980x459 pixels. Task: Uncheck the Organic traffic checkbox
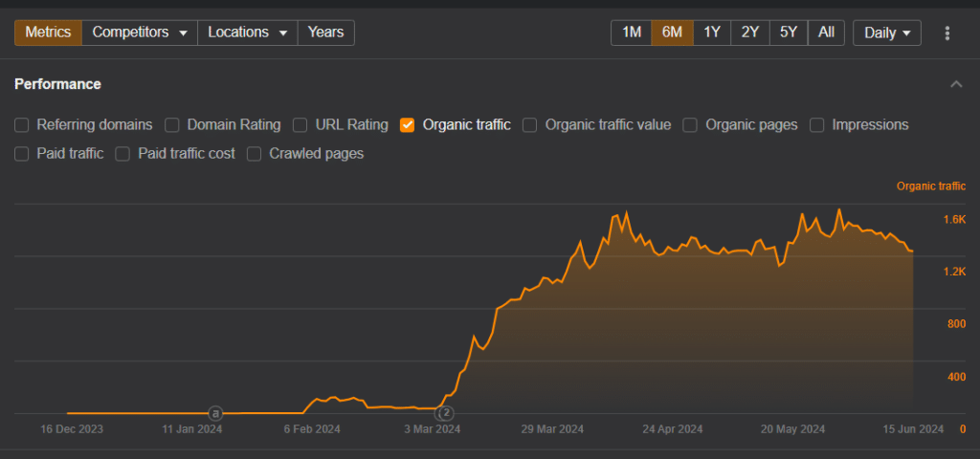tap(408, 124)
